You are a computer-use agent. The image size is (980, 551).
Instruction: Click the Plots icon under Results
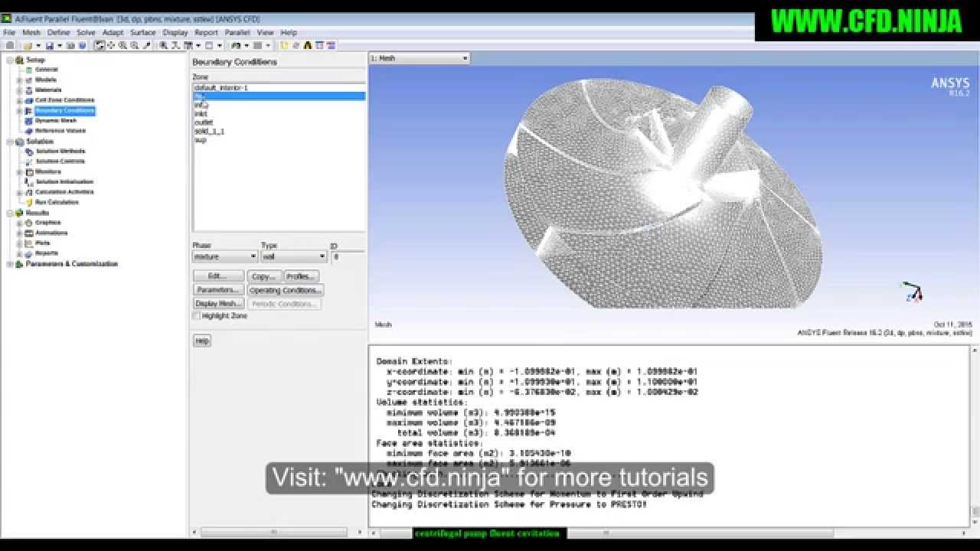pos(29,243)
